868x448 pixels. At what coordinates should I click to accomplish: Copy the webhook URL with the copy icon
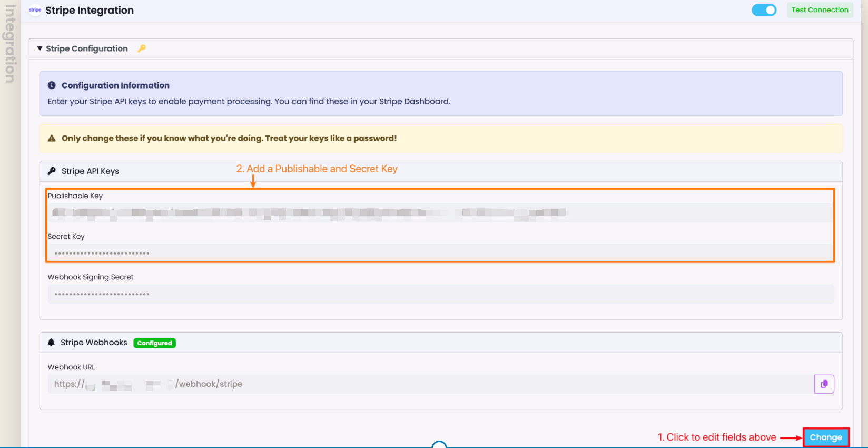click(x=824, y=384)
